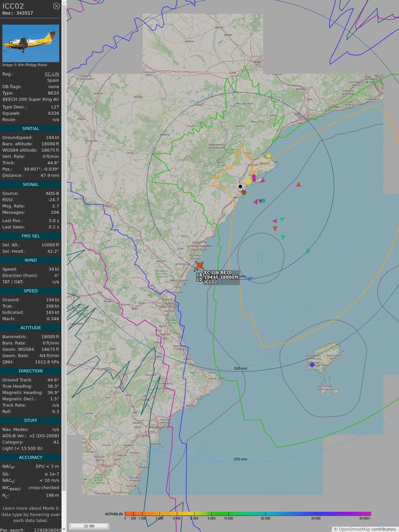The image size is (399, 532).
Task: Select the magenta triangle beside the green triangle
Action: coord(275,221)
